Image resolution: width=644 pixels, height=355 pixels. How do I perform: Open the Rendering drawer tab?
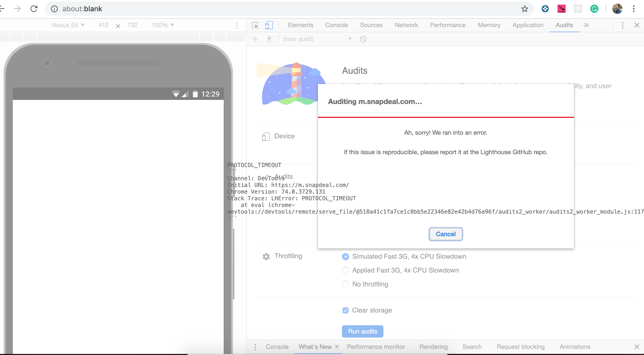point(433,347)
